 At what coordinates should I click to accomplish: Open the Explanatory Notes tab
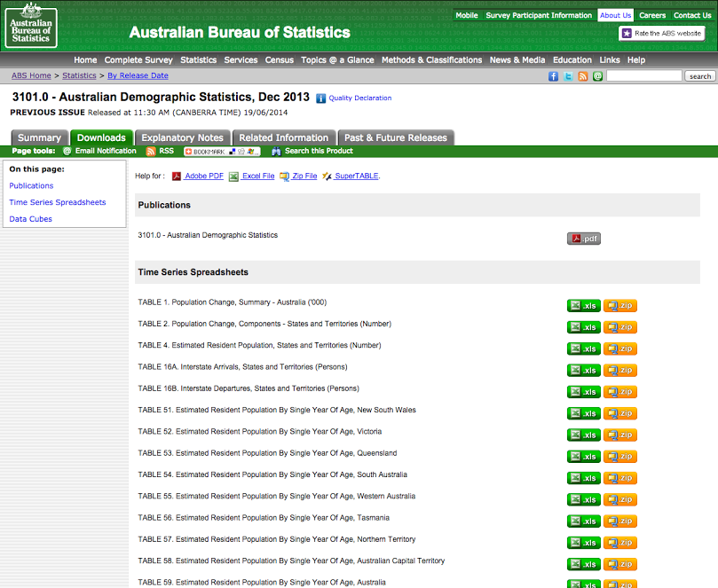click(182, 137)
